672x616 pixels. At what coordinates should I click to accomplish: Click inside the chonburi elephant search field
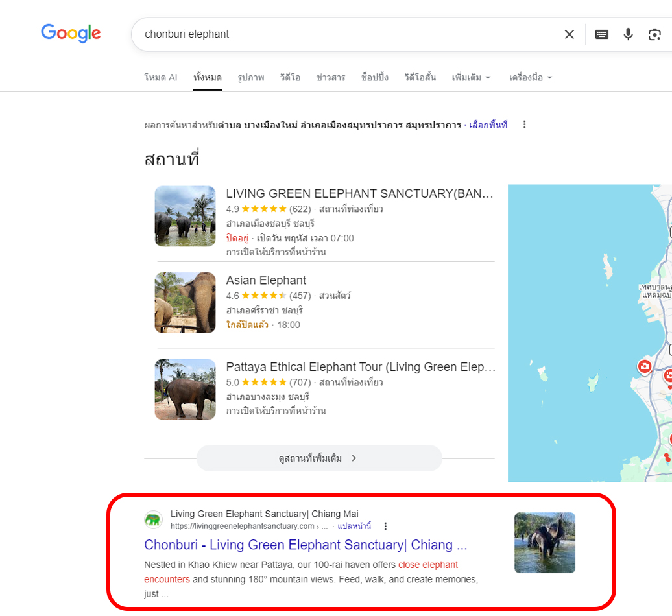tap(344, 34)
